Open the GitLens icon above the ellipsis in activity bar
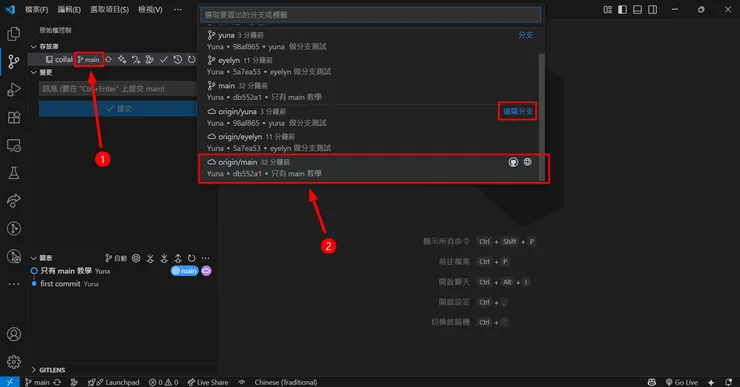The width and height of the screenshot is (740, 387). pyautogui.click(x=14, y=256)
